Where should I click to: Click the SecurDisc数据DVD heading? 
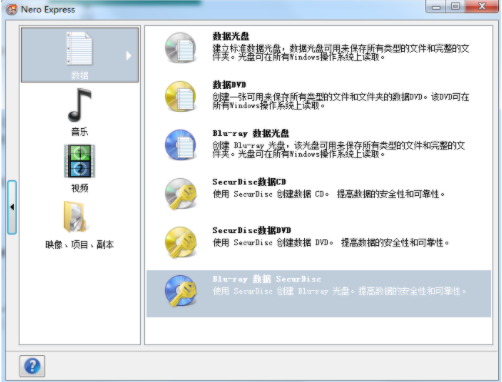[x=252, y=230]
